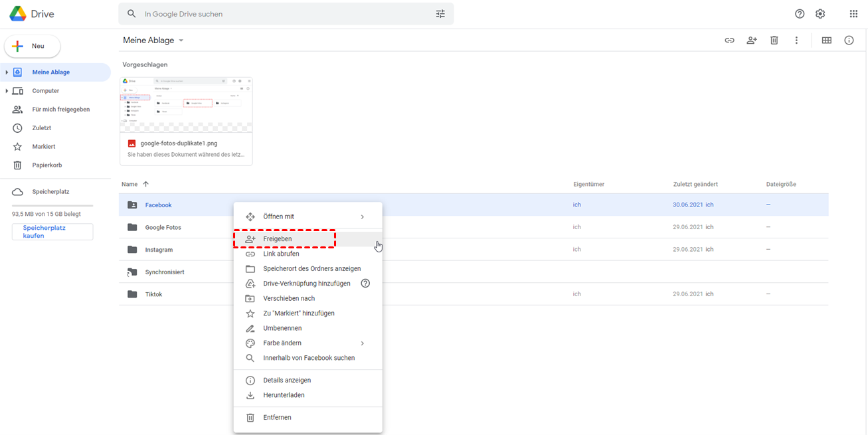Expand the Meine Ablage tree arrow

[7, 72]
